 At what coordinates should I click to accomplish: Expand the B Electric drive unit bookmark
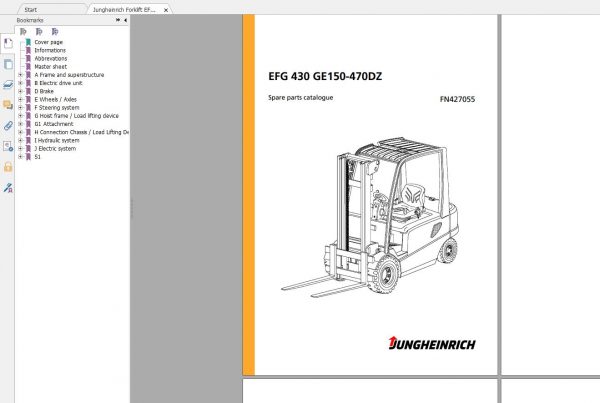(21, 83)
